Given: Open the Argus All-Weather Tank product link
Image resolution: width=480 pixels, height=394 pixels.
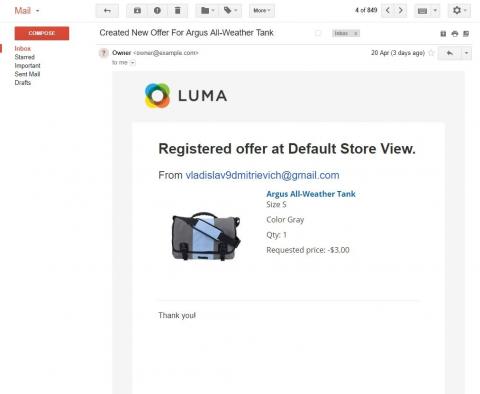Looking at the screenshot, I should (x=311, y=194).
